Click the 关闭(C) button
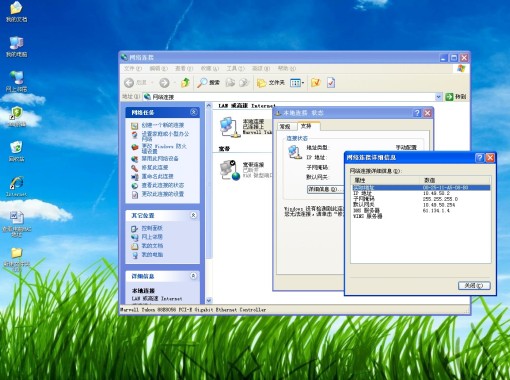510x380 pixels. tap(474, 286)
